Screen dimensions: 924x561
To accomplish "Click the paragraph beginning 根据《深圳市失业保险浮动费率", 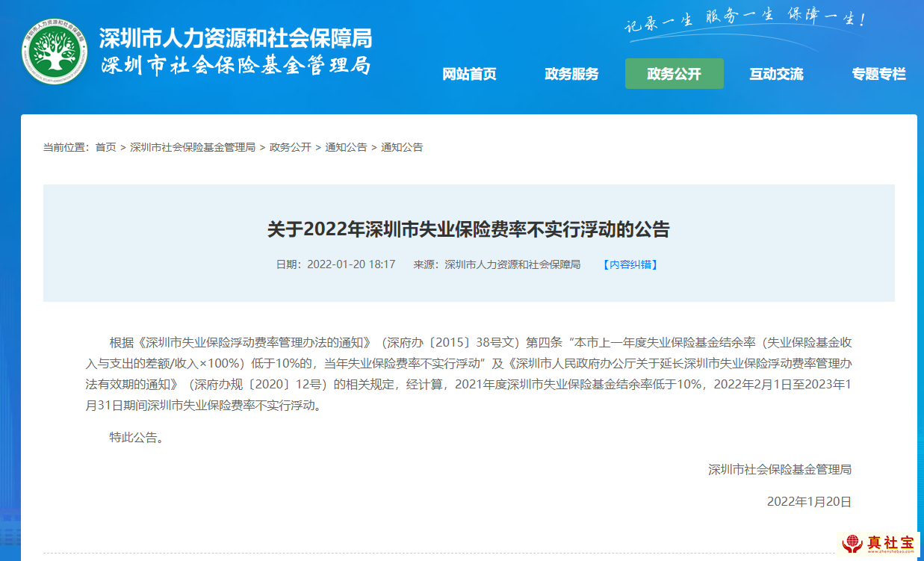I will pyautogui.click(x=468, y=375).
